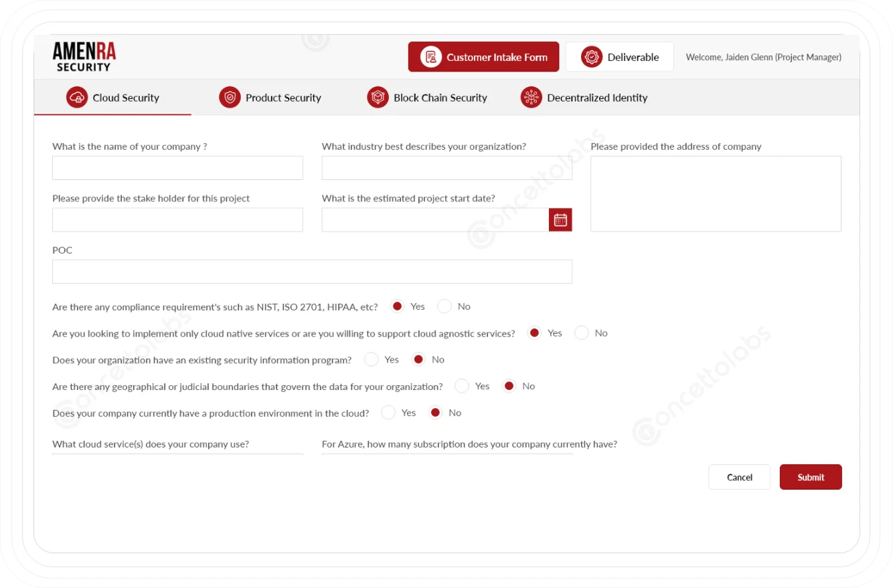This screenshot has width=893, height=588.
Task: Click the cloud icon on the Cloud Security tab
Action: (76, 97)
